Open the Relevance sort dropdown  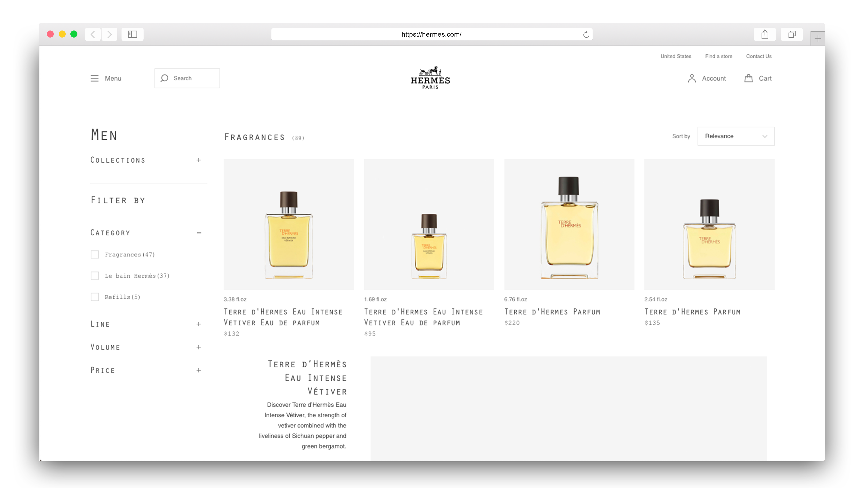click(736, 136)
